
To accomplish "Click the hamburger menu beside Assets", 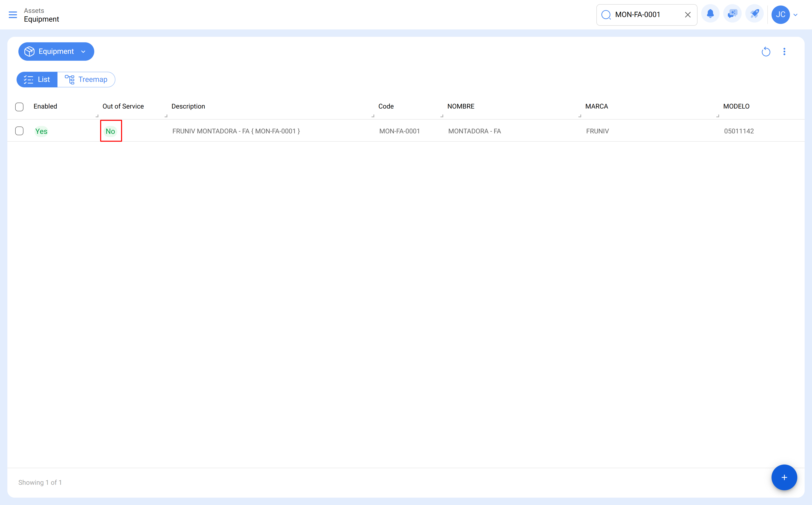I will click(13, 15).
